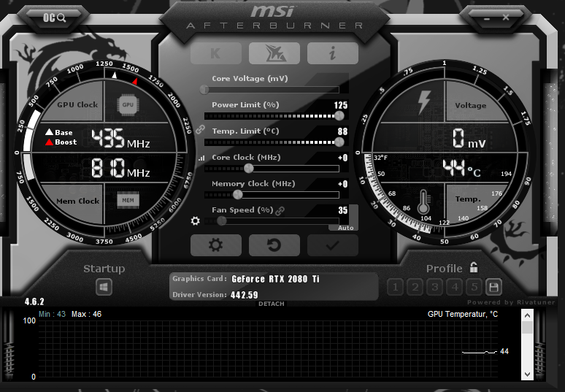This screenshot has height=392, width=565.
Task: Click the Fan Speed slider handle
Action: 222,221
